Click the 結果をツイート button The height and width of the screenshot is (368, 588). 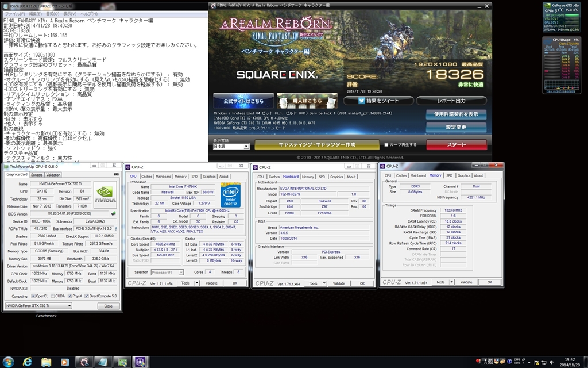(x=378, y=101)
